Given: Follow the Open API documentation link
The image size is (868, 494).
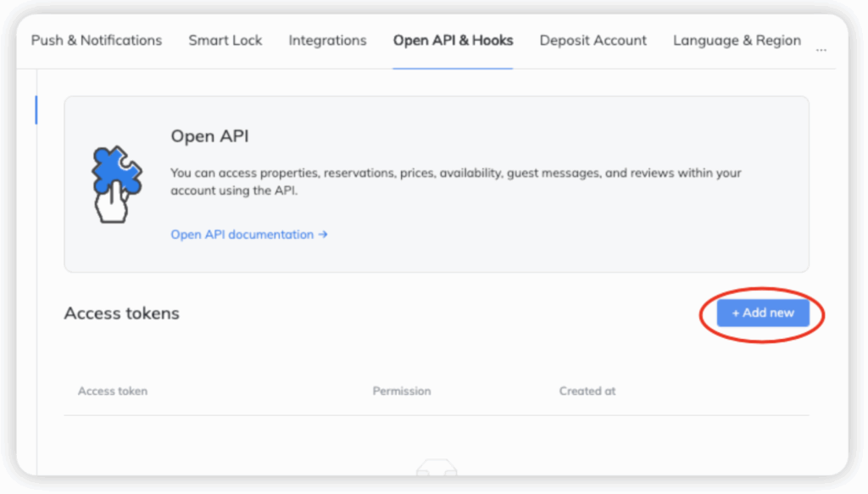Looking at the screenshot, I should 242,235.
